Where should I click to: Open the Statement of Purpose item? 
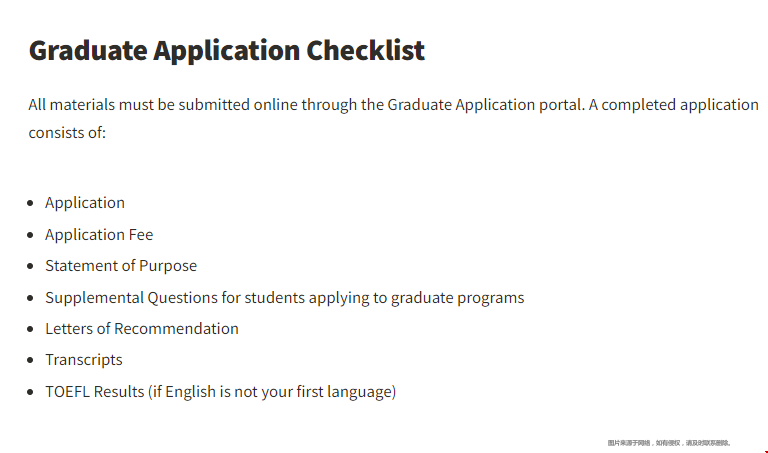(x=121, y=266)
